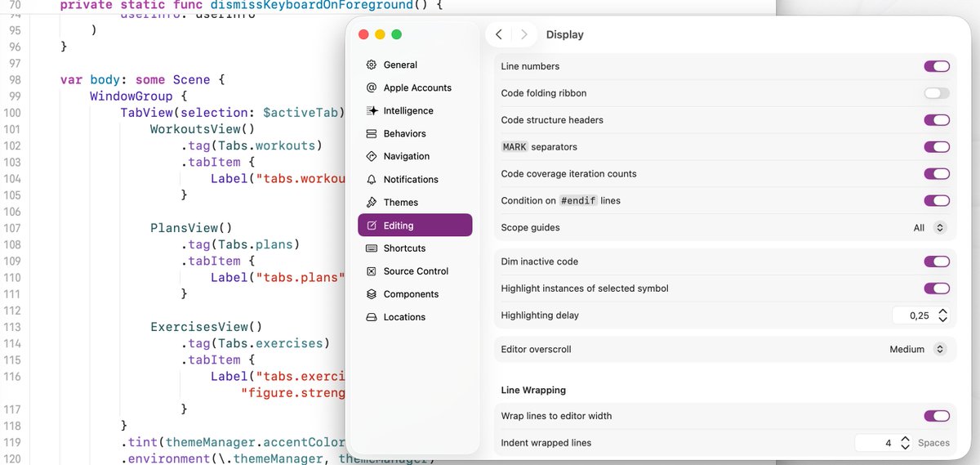Enable the Code folding ribbon switch

click(x=937, y=93)
